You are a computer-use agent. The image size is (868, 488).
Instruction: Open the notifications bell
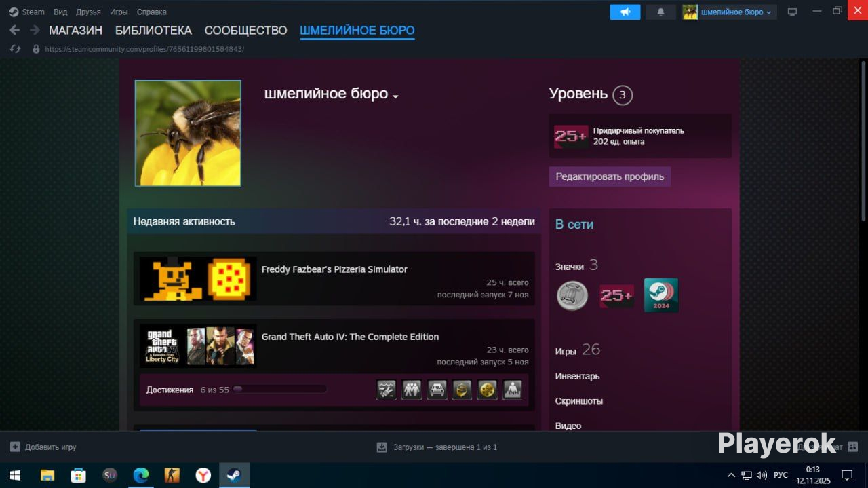tap(660, 12)
